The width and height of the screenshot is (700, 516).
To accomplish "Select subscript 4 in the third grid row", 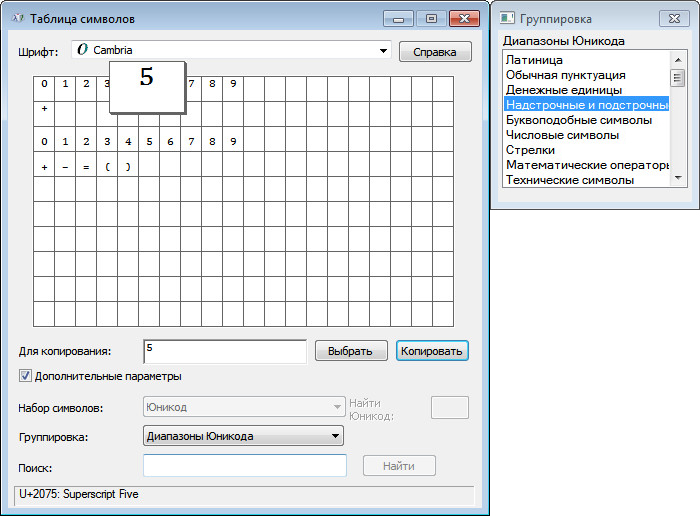I will (128, 139).
